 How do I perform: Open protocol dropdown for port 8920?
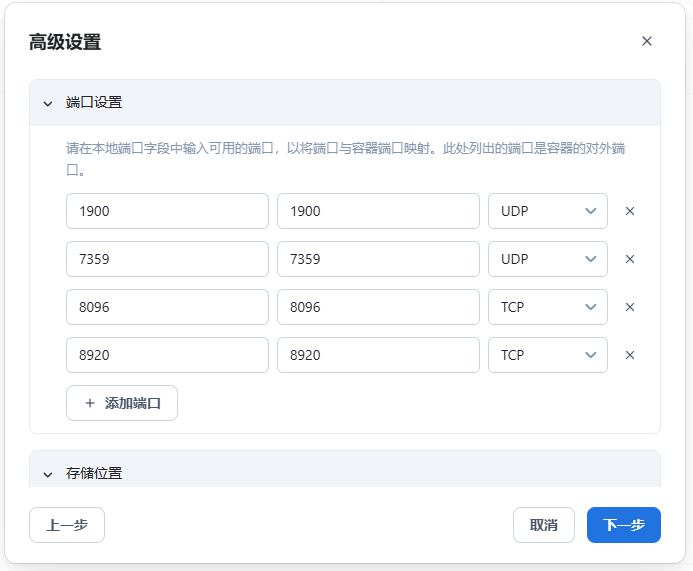click(x=547, y=355)
